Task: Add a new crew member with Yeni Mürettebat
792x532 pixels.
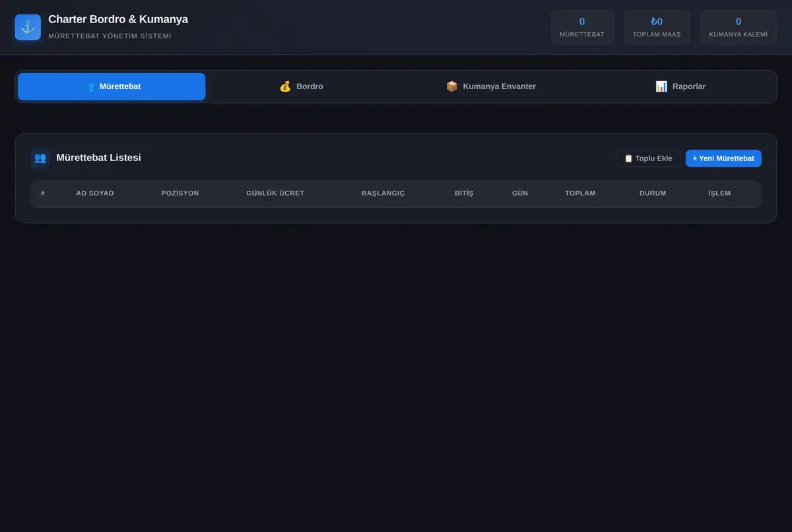Action: pos(723,158)
